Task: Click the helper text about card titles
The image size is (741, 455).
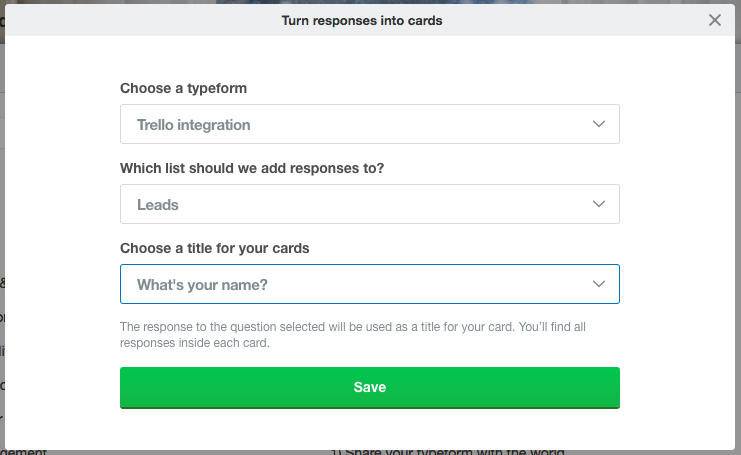Action: click(353, 335)
